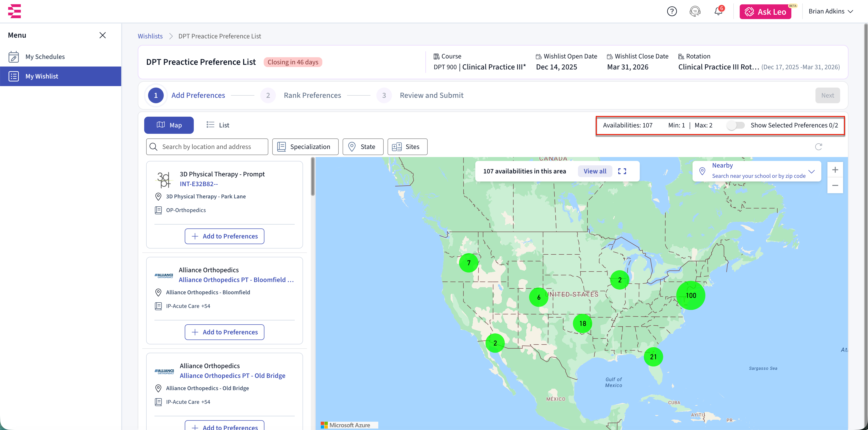
Task: Click the help question mark icon
Action: coord(672,11)
